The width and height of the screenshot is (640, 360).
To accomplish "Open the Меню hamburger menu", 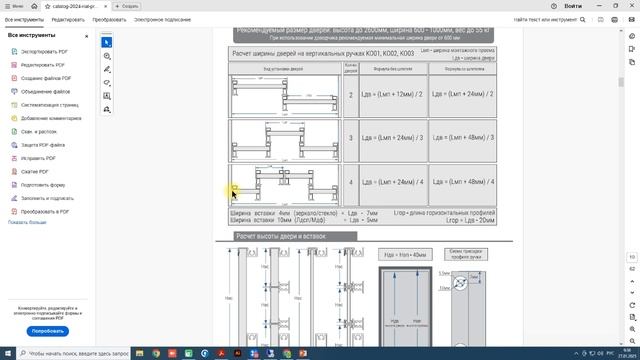I will (x=14, y=6).
